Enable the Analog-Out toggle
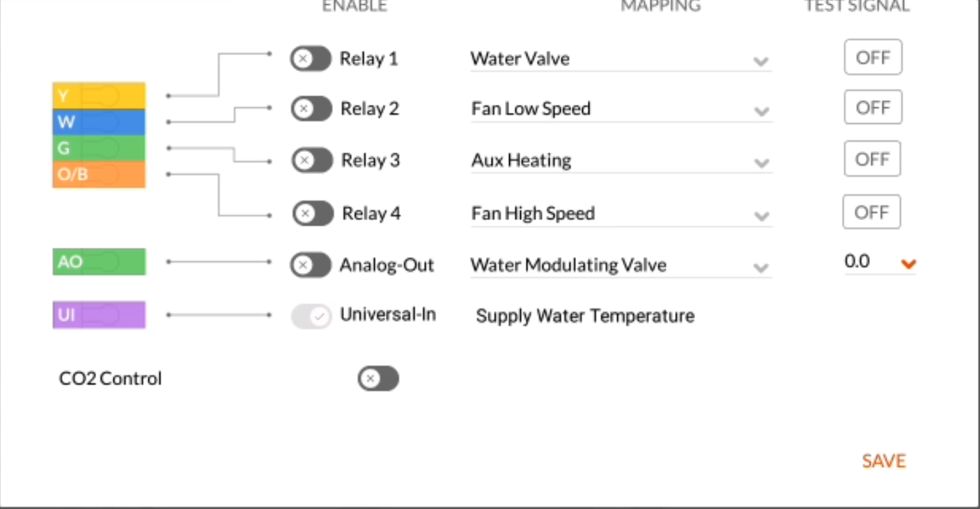The image size is (980, 509). click(311, 265)
